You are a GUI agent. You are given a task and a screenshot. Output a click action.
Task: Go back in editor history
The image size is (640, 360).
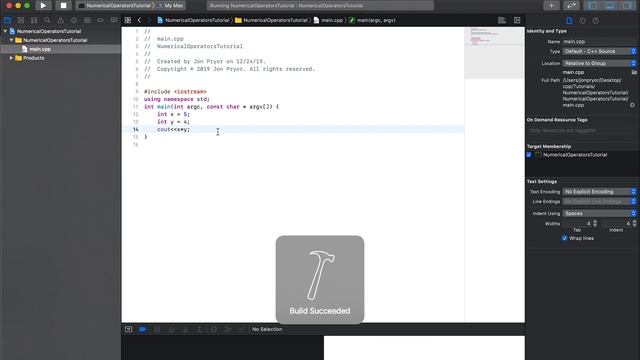[x=140, y=20]
